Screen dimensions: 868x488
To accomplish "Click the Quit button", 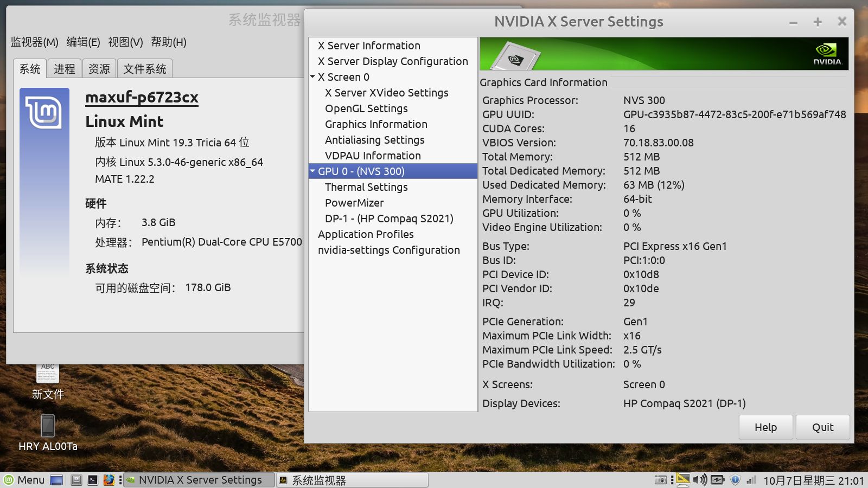I will pyautogui.click(x=822, y=427).
